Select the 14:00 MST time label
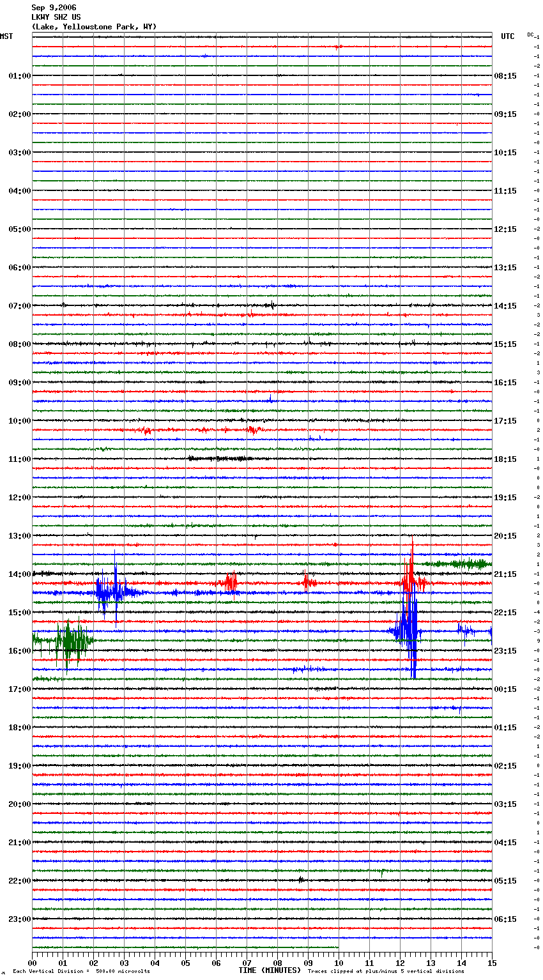The width and height of the screenshot is (543, 980). tap(19, 574)
